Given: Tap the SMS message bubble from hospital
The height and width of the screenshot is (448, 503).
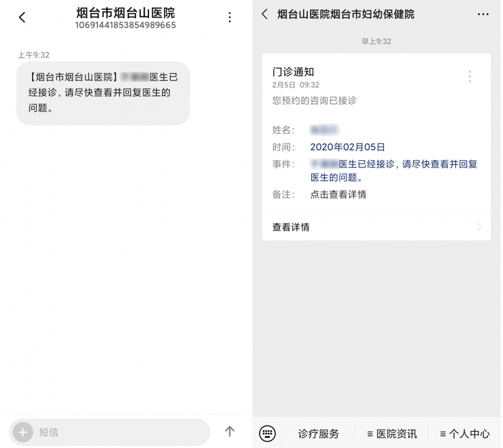Looking at the screenshot, I should coord(102,92).
